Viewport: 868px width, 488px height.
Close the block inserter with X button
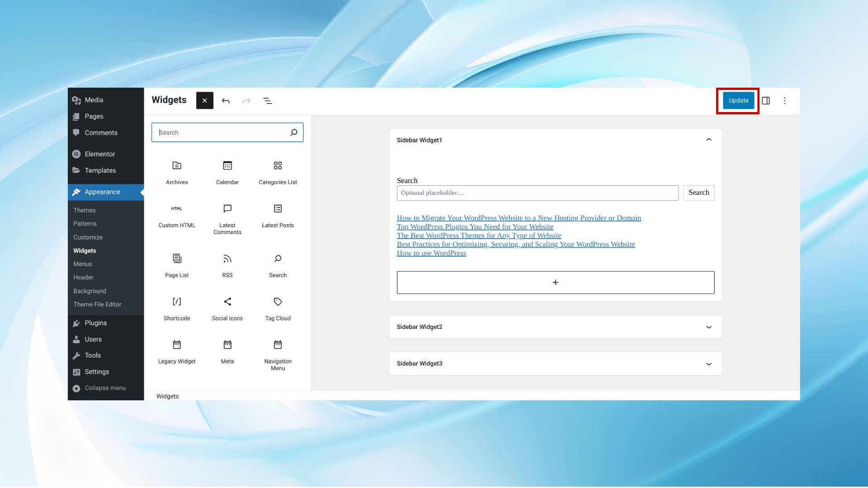(205, 101)
